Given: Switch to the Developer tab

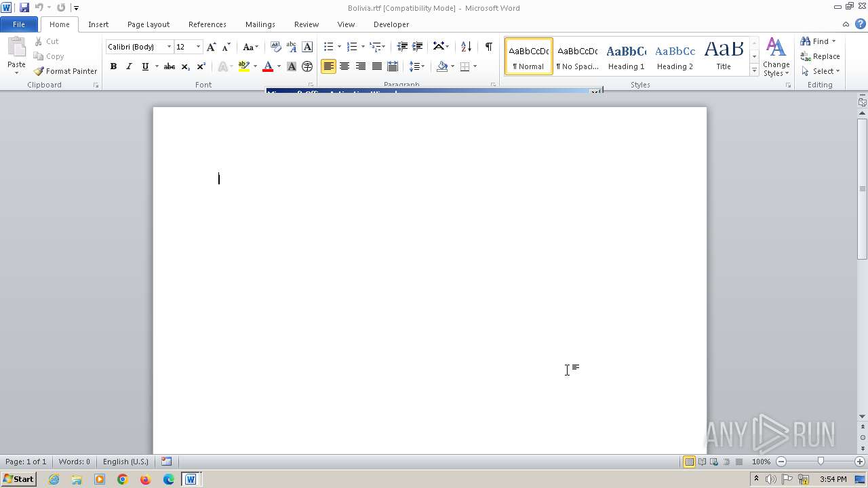Looking at the screenshot, I should 391,24.
